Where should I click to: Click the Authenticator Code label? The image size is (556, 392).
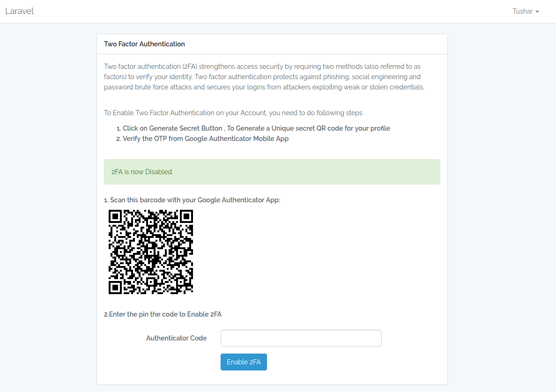[x=176, y=338]
